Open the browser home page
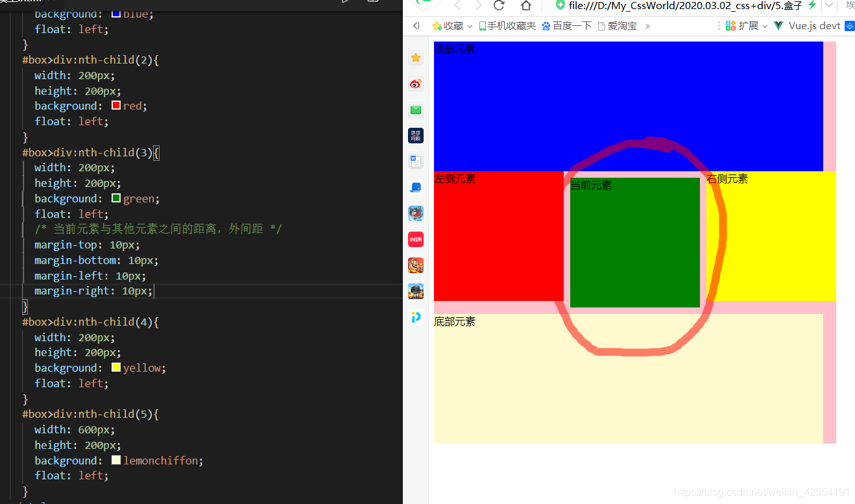 click(x=525, y=5)
